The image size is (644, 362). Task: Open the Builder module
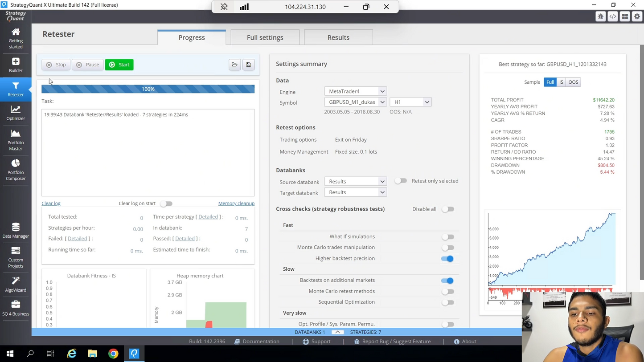click(16, 65)
